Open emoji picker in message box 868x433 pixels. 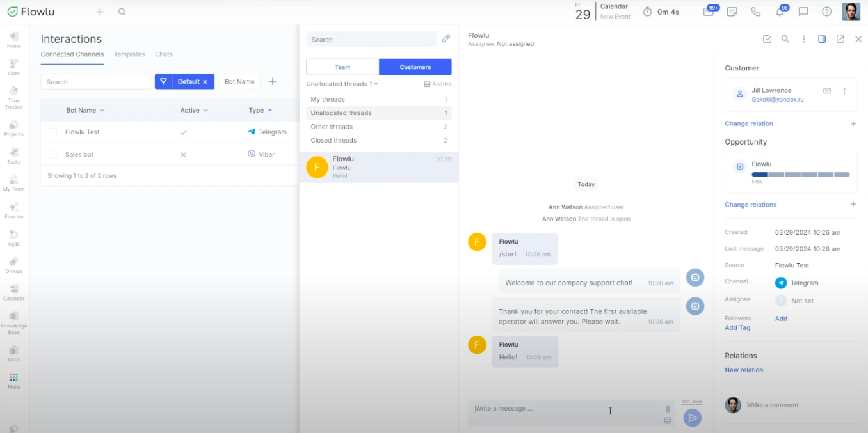[x=668, y=420]
